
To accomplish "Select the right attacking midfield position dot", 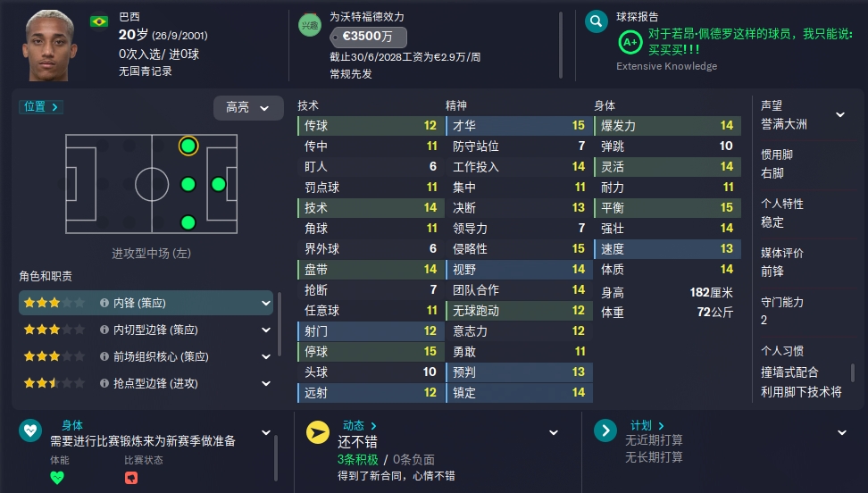I will [x=188, y=222].
